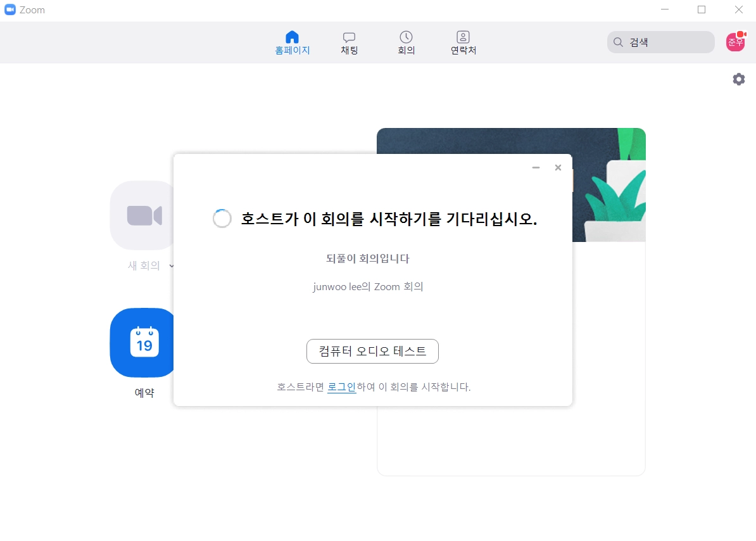Open settings with the gear icon

[739, 79]
